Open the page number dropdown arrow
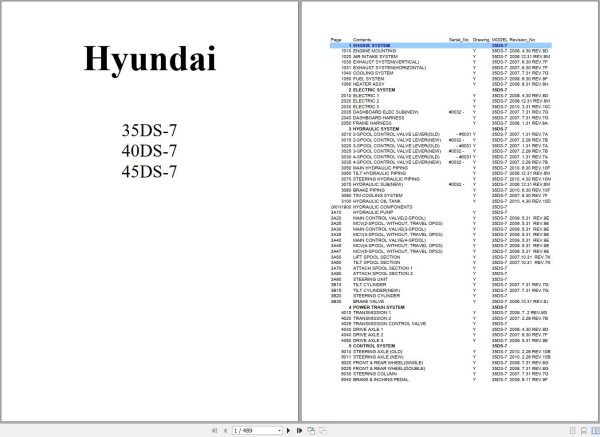600x437 pixels. (x=279, y=430)
